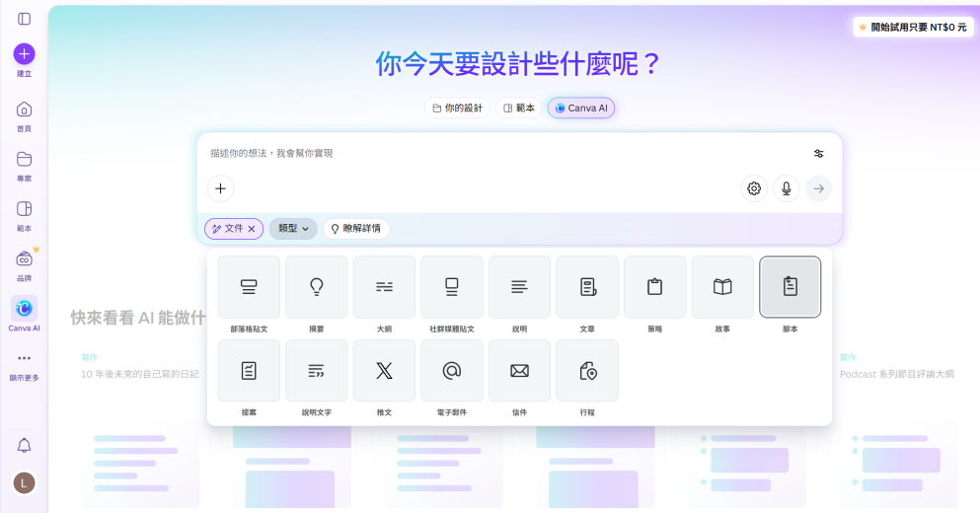Pick the 大綱 outline type
The width and height of the screenshot is (980, 513).
(x=384, y=287)
